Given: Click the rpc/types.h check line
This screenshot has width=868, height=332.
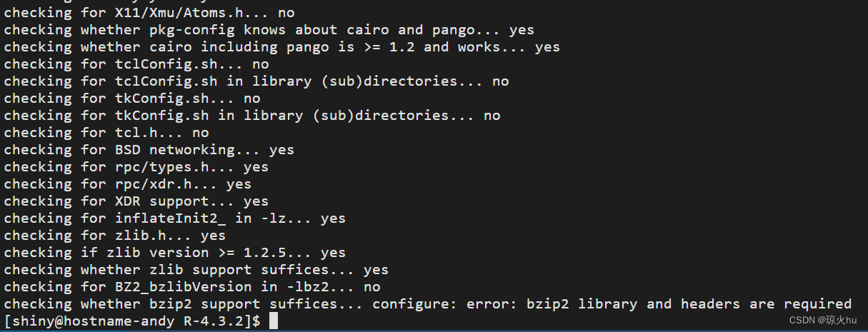Looking at the screenshot, I should pos(136,167).
